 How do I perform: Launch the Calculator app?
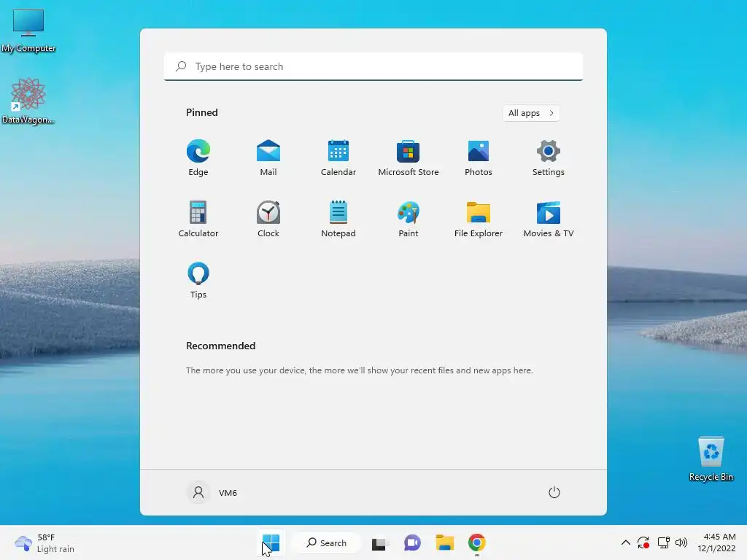pos(198,219)
